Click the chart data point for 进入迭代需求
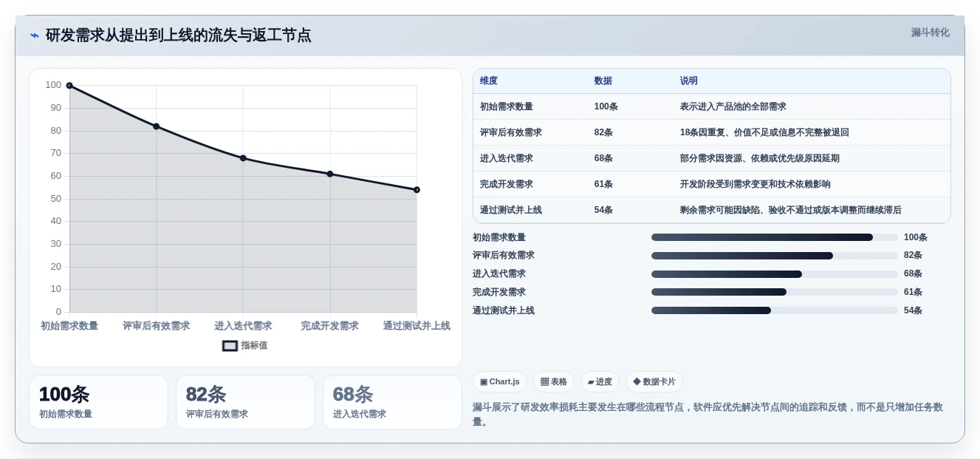The image size is (980, 459). 243,158
